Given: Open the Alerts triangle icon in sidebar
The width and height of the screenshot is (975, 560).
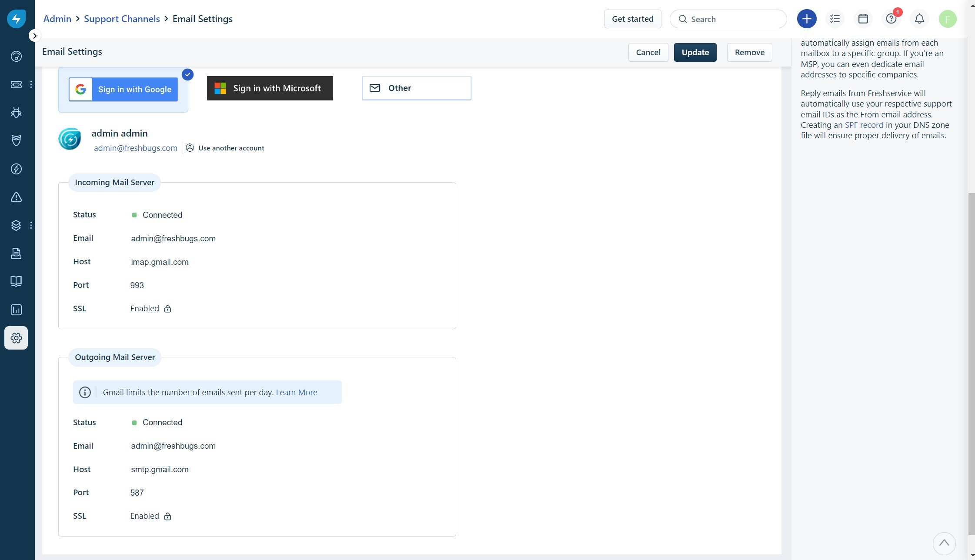Looking at the screenshot, I should click(16, 197).
